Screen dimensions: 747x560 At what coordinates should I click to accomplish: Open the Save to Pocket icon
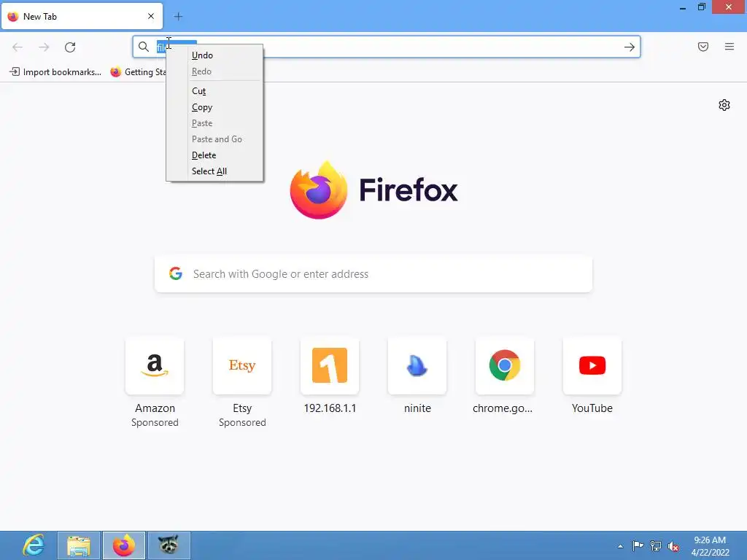tap(703, 47)
